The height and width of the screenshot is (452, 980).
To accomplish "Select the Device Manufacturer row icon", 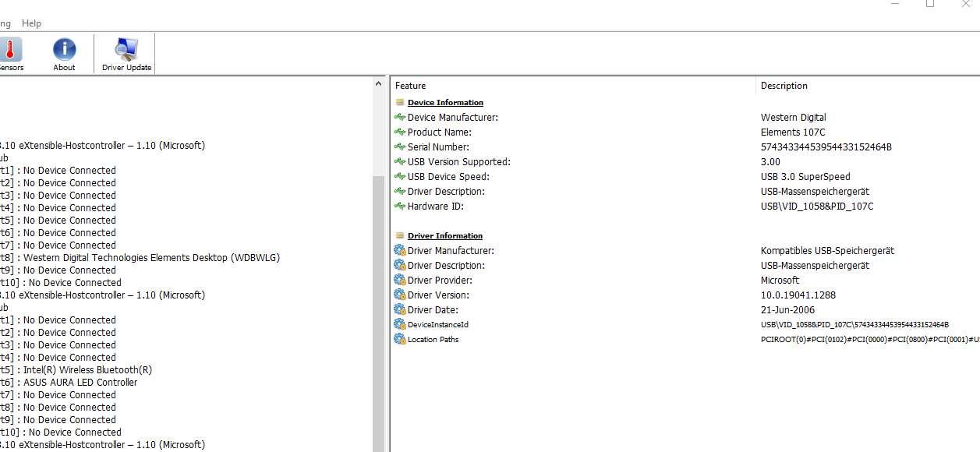I will [400, 118].
